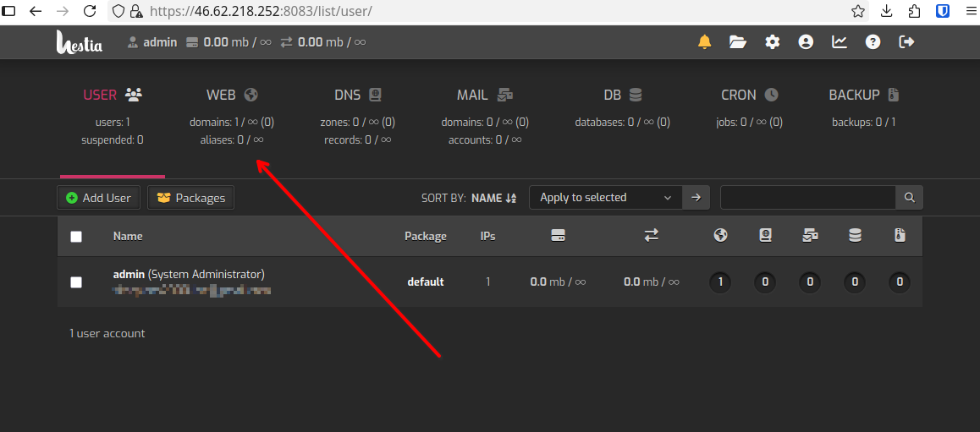Open the notifications bell icon
The width and height of the screenshot is (980, 432).
pos(704,41)
